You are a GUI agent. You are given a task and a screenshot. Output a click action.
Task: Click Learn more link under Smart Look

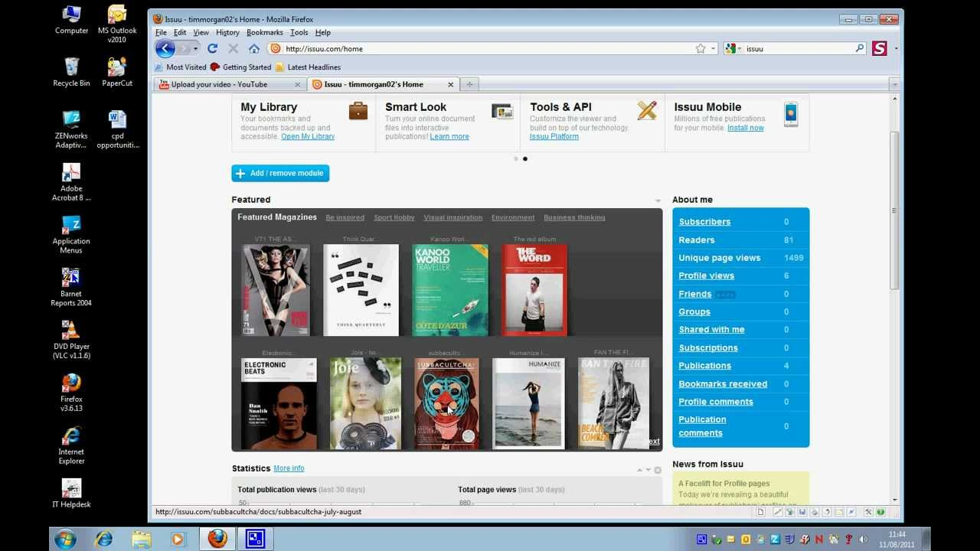449,136
